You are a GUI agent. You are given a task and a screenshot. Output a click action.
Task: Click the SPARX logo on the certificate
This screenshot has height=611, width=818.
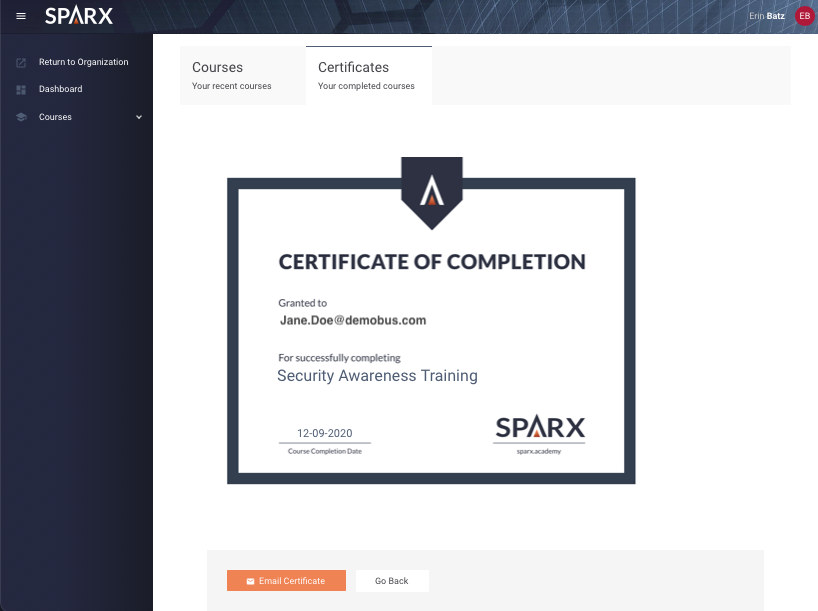(539, 429)
